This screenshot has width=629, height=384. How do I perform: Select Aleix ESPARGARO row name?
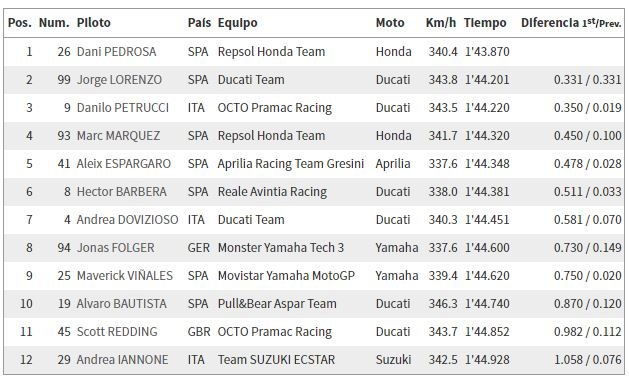tap(124, 164)
